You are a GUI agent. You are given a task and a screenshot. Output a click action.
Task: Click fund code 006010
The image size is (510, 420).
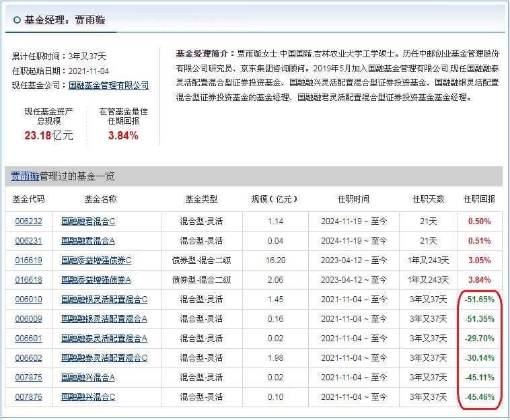pyautogui.click(x=28, y=299)
